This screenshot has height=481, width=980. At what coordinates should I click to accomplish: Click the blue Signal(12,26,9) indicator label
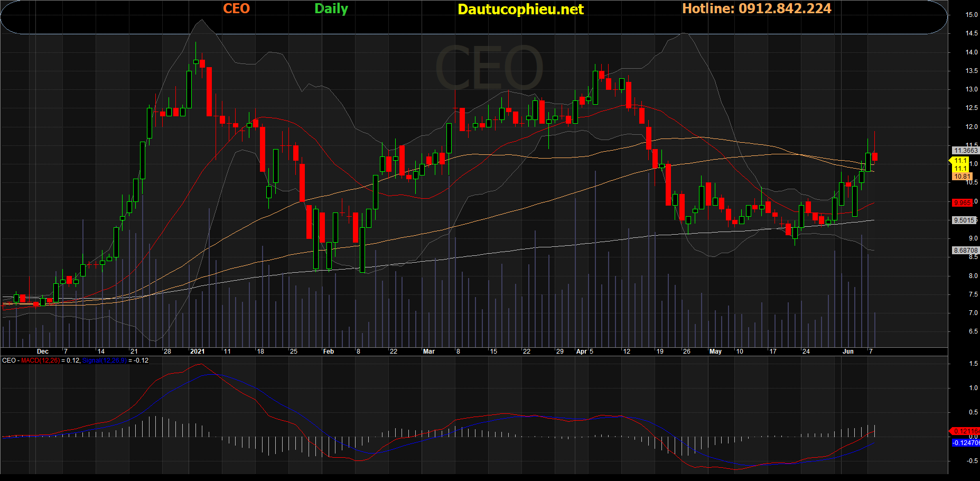pyautogui.click(x=104, y=360)
